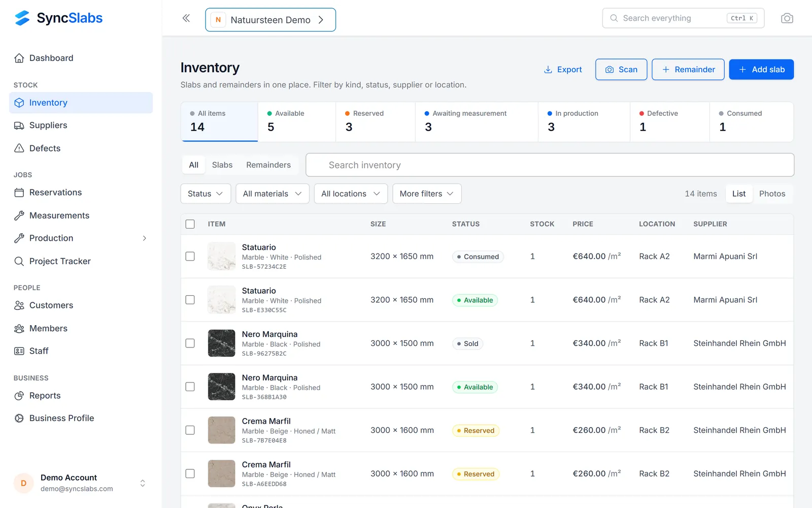Switch to the Remainders tab

[268, 165]
